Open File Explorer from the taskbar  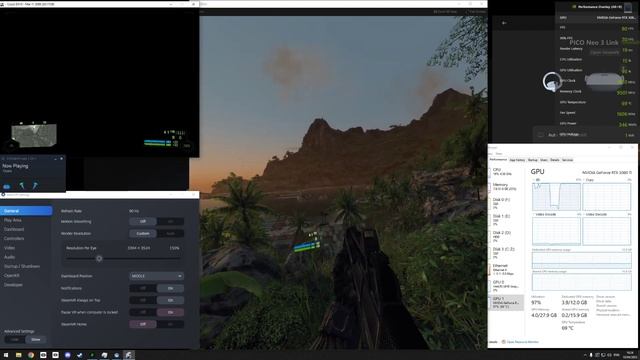click(18, 355)
